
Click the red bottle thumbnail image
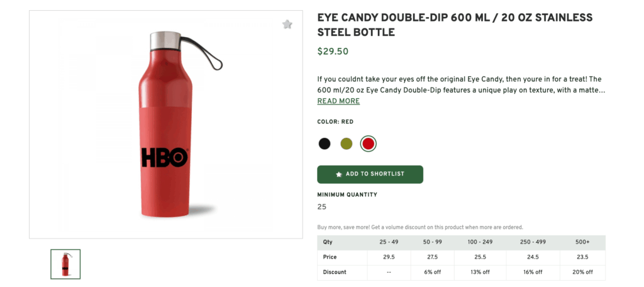click(65, 264)
